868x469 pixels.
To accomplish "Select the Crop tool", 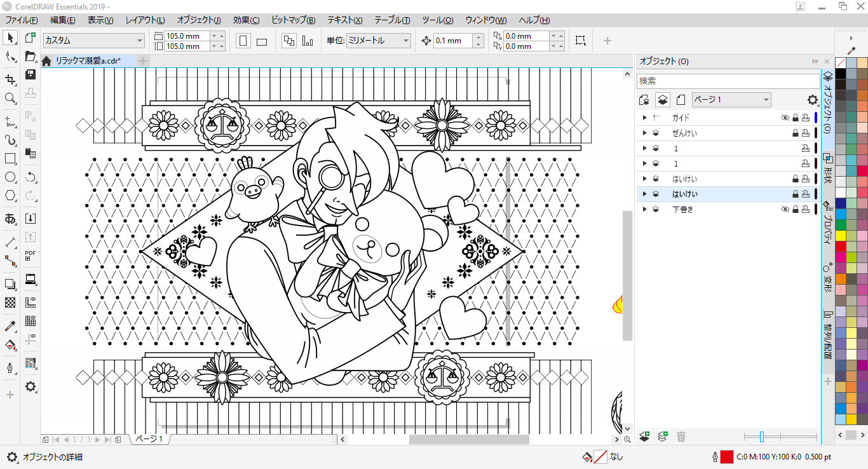I will coord(10,79).
